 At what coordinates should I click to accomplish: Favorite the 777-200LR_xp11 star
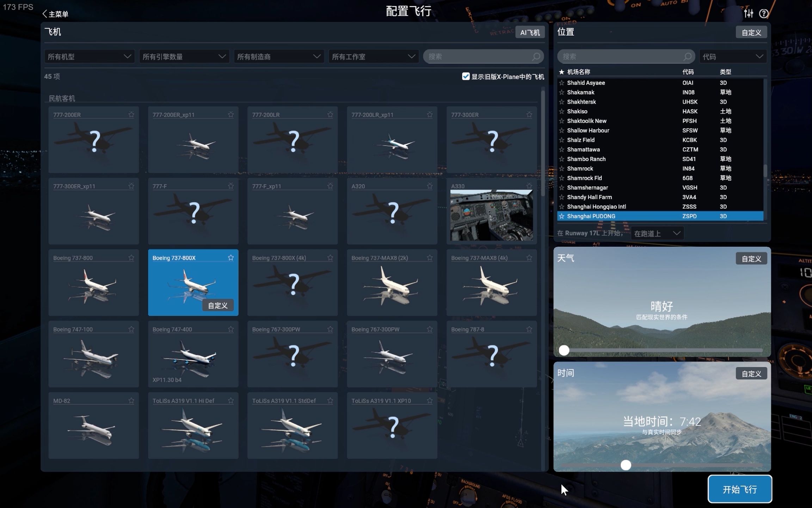pyautogui.click(x=430, y=114)
